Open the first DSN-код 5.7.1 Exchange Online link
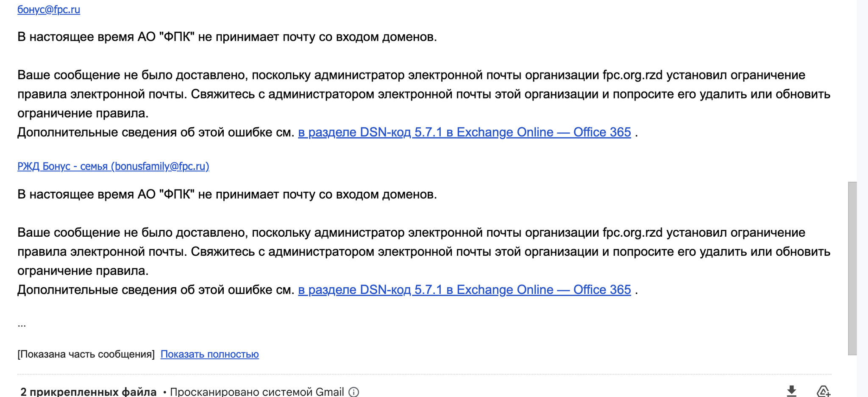This screenshot has height=397, width=868. [x=465, y=132]
